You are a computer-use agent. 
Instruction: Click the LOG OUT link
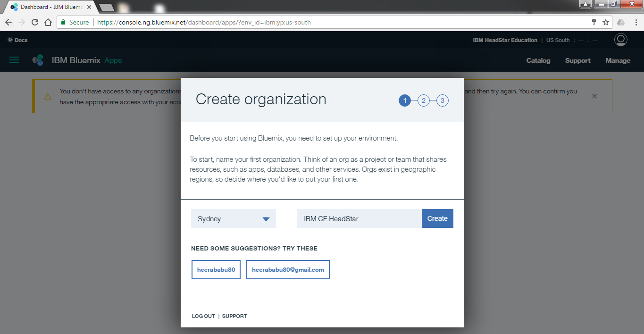coord(203,316)
